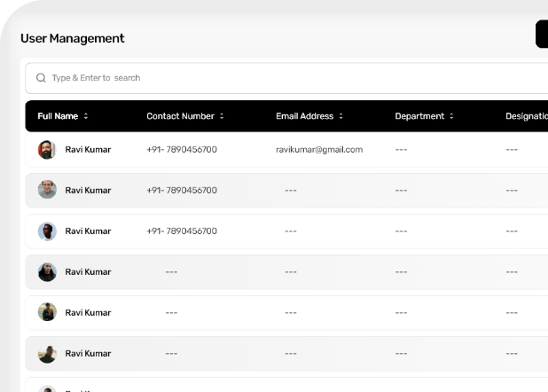Click the Email Address column header
Screen dimensions: 548x392
click(x=304, y=116)
